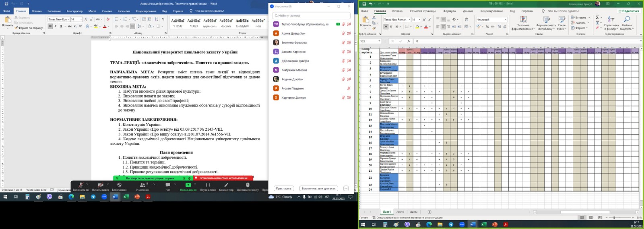Image resolution: width=644 pixels, height=229 pixels.
Task: Open the Формулы tab in Excel
Action: [449, 11]
